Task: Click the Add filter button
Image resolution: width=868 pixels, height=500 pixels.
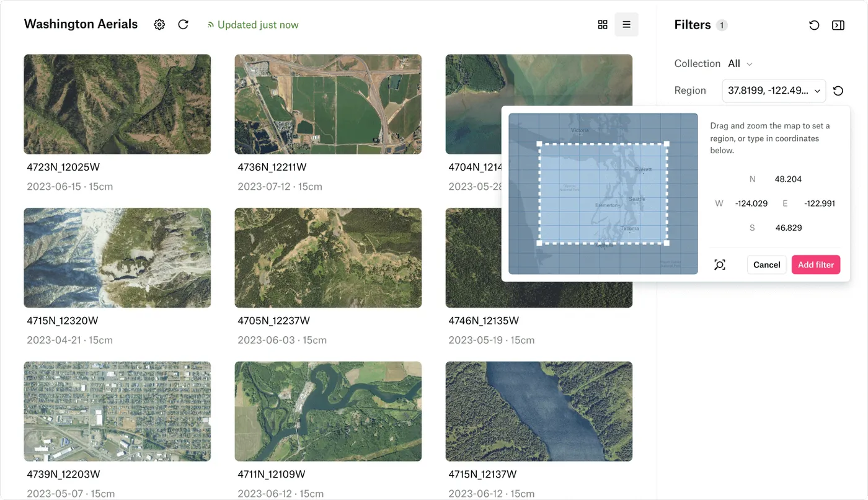Action: tap(816, 265)
